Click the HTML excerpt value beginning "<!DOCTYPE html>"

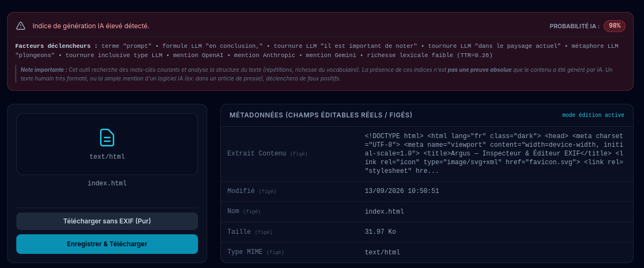(x=494, y=153)
